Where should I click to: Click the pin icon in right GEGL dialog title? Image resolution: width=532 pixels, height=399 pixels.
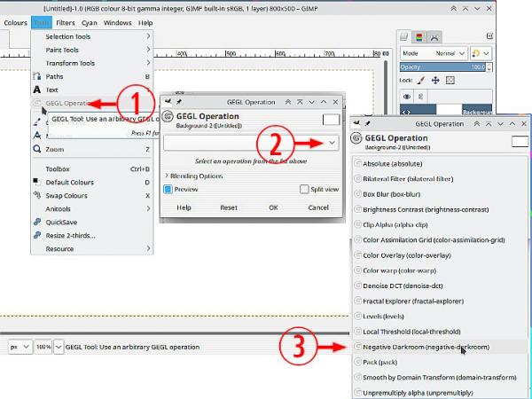367,124
